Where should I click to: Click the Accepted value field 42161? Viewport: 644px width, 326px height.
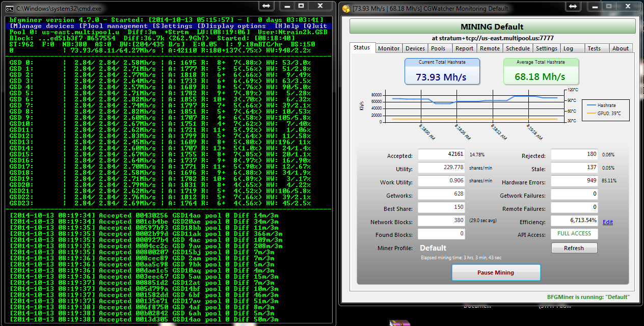pyautogui.click(x=441, y=154)
